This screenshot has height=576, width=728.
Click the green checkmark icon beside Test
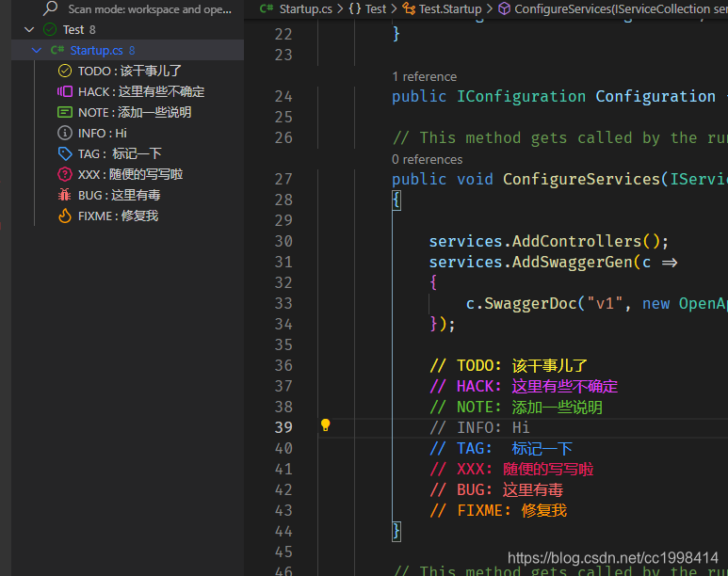[50, 30]
